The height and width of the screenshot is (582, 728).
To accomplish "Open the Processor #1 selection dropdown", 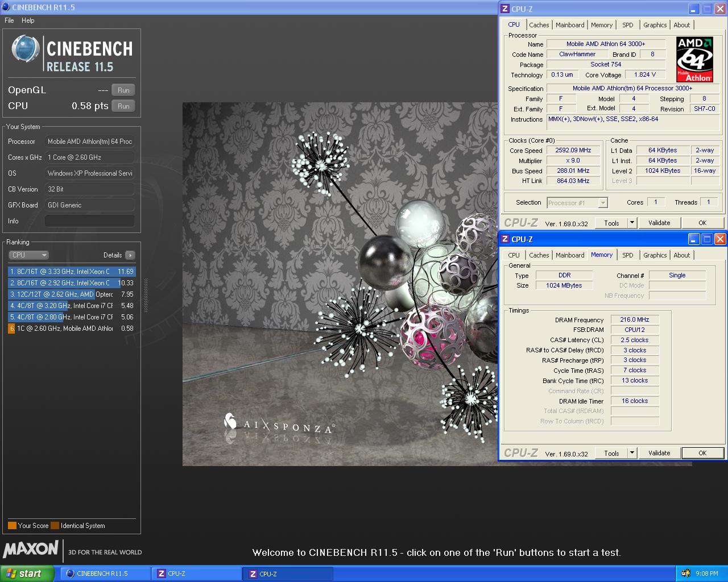I will click(x=577, y=203).
